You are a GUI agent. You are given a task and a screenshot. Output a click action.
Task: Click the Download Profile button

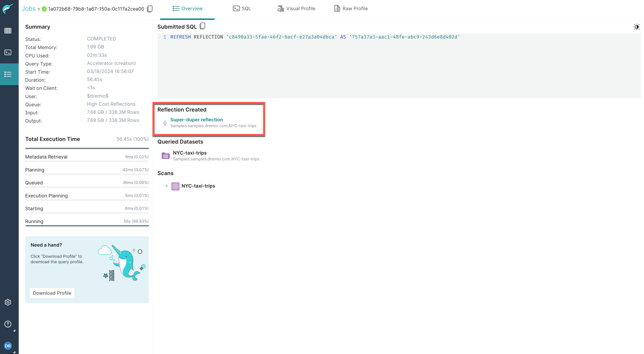click(x=52, y=293)
